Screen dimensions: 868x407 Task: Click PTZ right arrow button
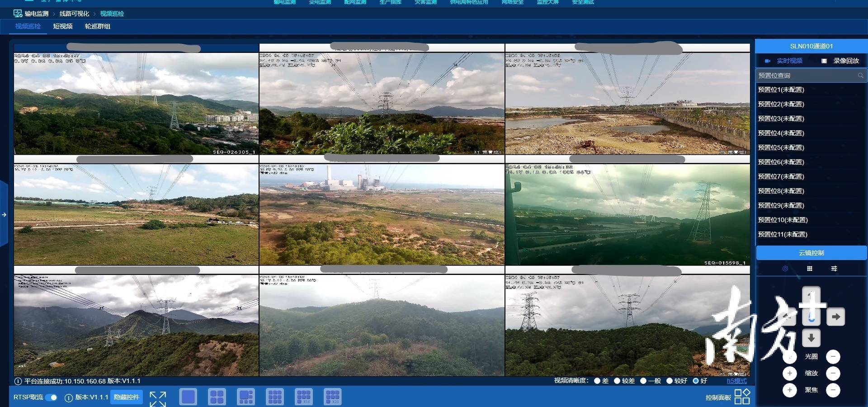836,317
